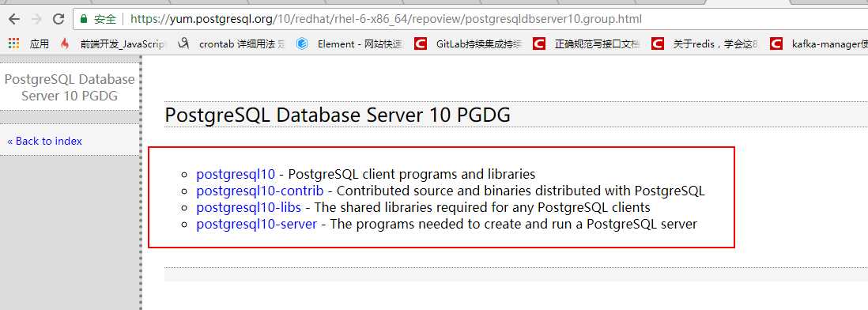Click the 安全 secure label in address bar
Viewport: 868px width, 310px height.
[105, 19]
